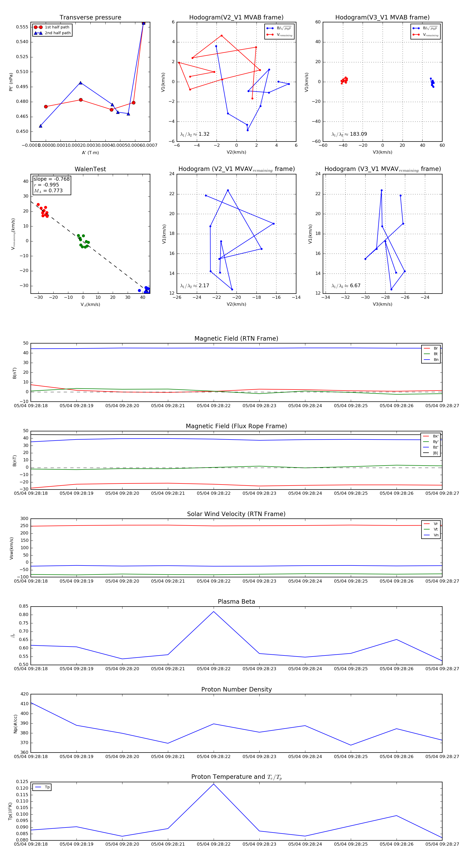Click the 'Bn' legend entry
The height and width of the screenshot is (868, 473).
tap(431, 360)
